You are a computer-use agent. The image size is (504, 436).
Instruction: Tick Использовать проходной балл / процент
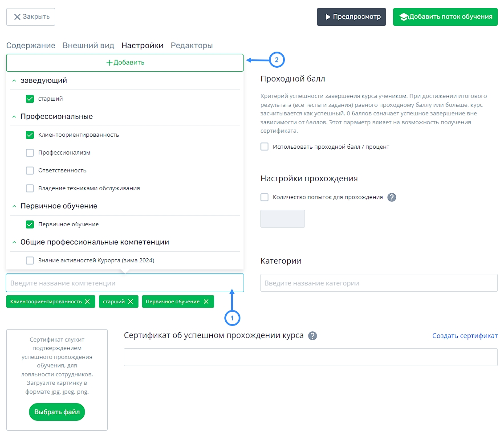tap(264, 147)
